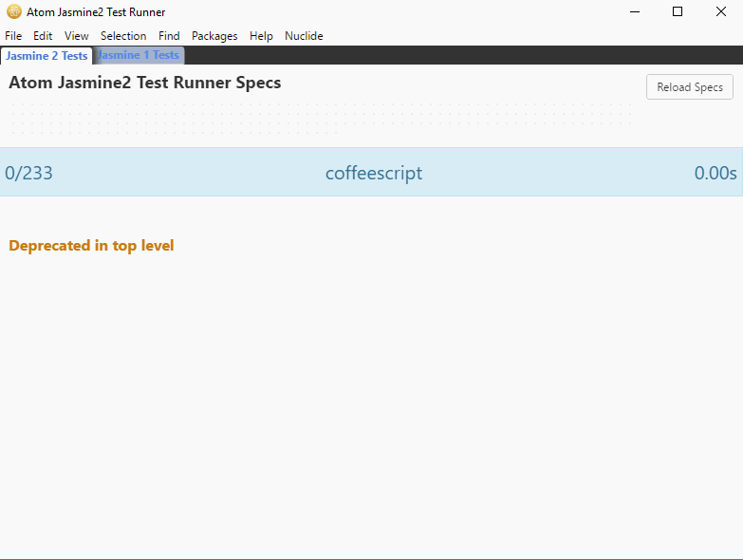The width and height of the screenshot is (743, 560).
Task: Maximize the Test Runner window
Action: (x=678, y=11)
